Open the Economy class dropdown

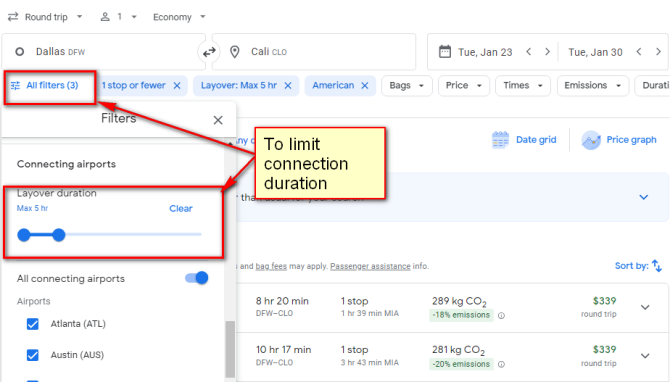click(179, 17)
